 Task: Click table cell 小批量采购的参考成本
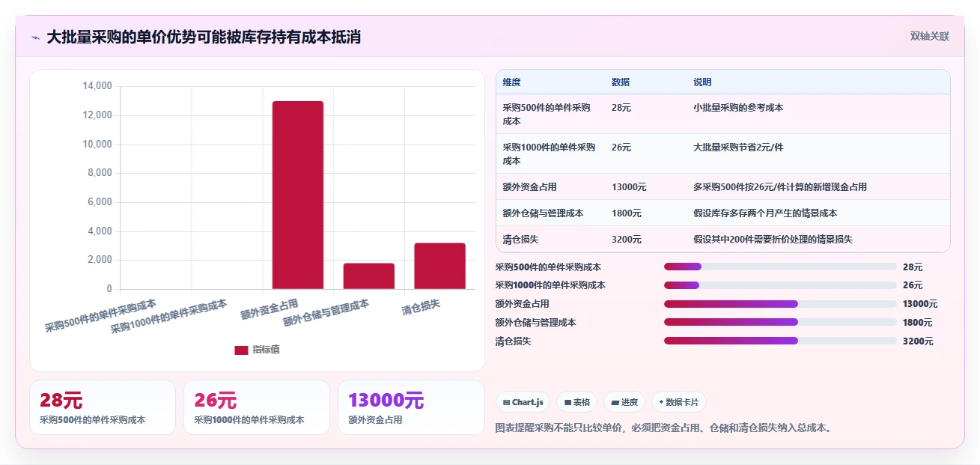738,108
